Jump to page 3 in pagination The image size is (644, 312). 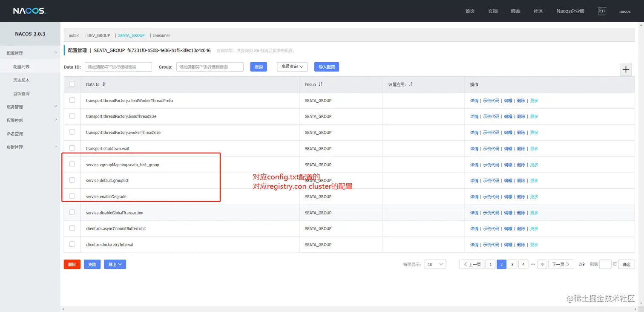[513, 264]
